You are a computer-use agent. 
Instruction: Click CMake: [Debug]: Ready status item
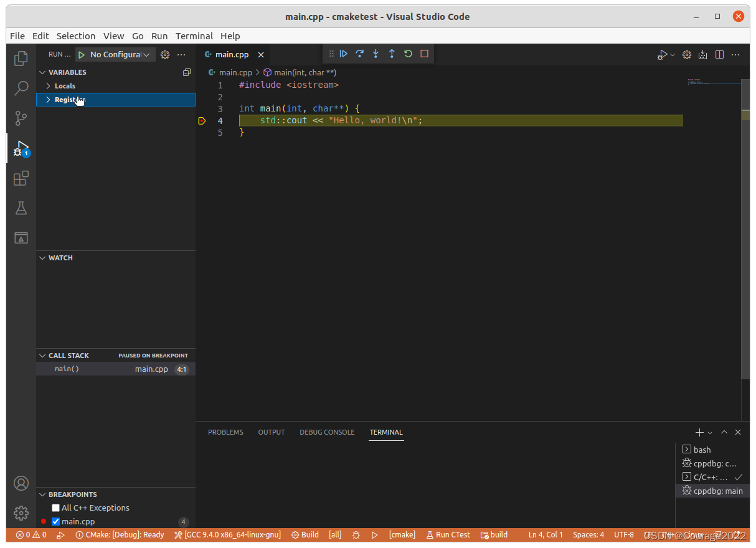120,535
